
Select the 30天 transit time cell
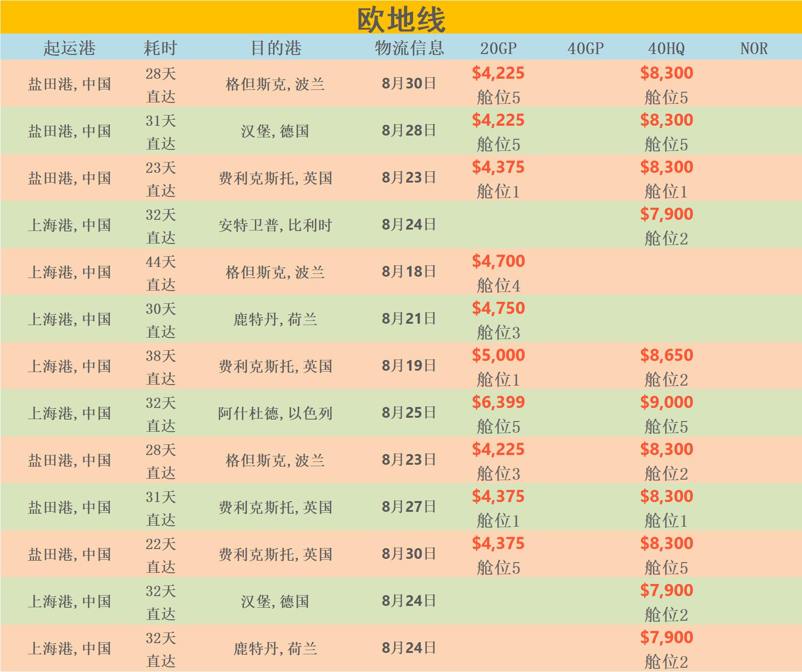click(x=161, y=309)
